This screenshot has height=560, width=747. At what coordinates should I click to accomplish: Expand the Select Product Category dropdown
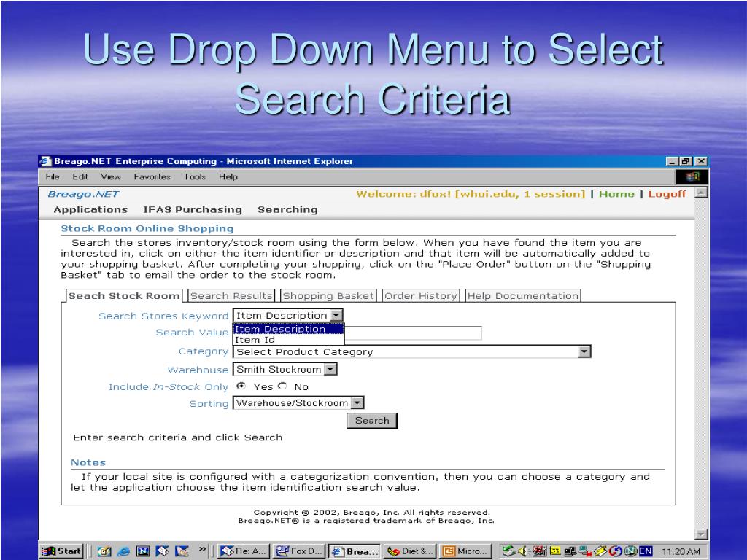(x=584, y=351)
